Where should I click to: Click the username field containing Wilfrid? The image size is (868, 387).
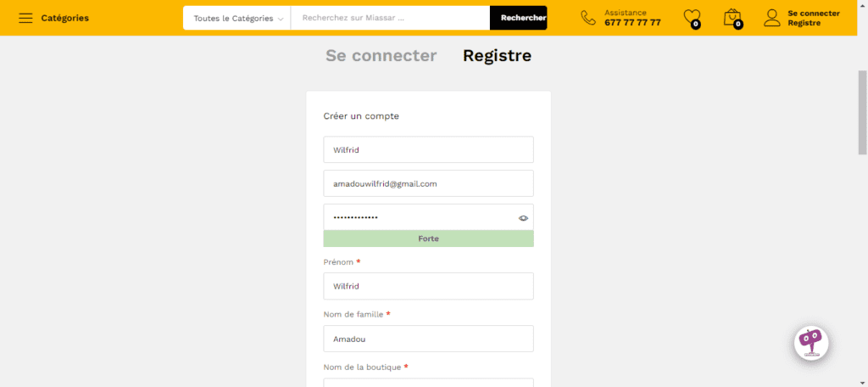[428, 149]
